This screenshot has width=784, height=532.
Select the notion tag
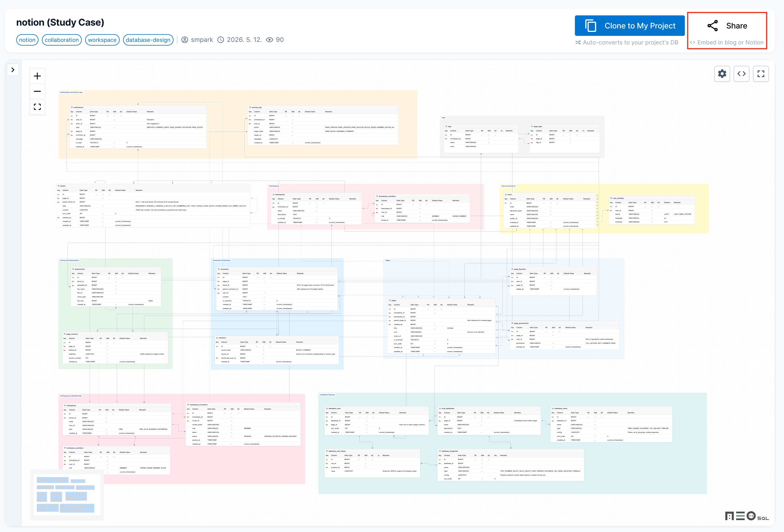(x=27, y=40)
